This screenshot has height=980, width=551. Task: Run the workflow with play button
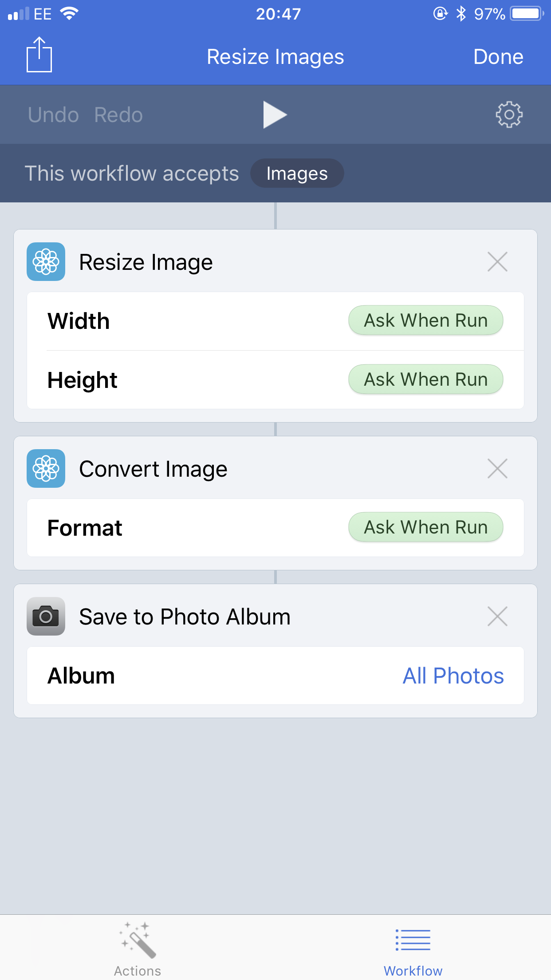(x=275, y=115)
